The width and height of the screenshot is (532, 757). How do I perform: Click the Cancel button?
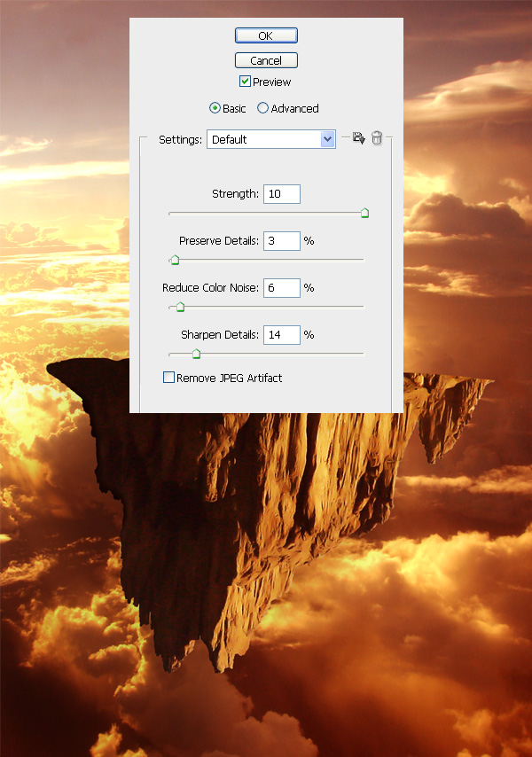266,60
